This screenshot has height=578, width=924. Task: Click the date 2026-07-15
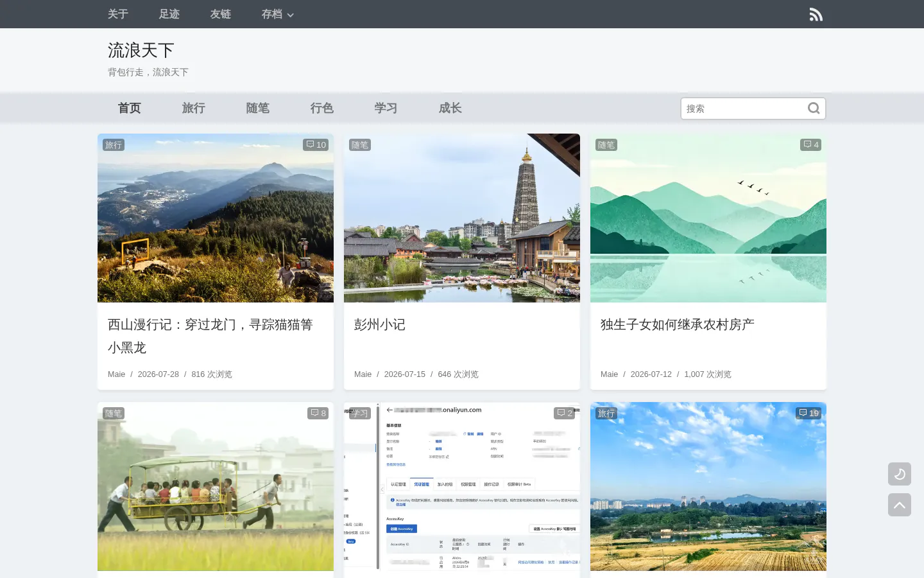click(x=404, y=374)
